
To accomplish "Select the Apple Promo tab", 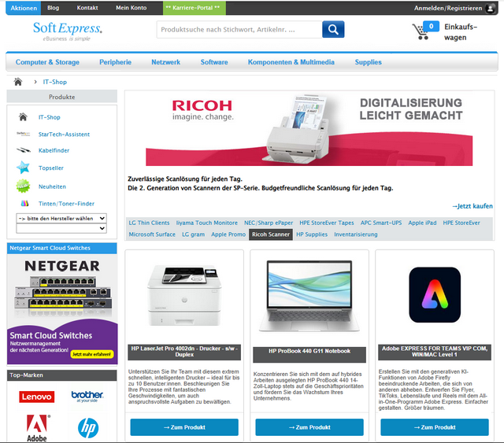I will point(228,234).
